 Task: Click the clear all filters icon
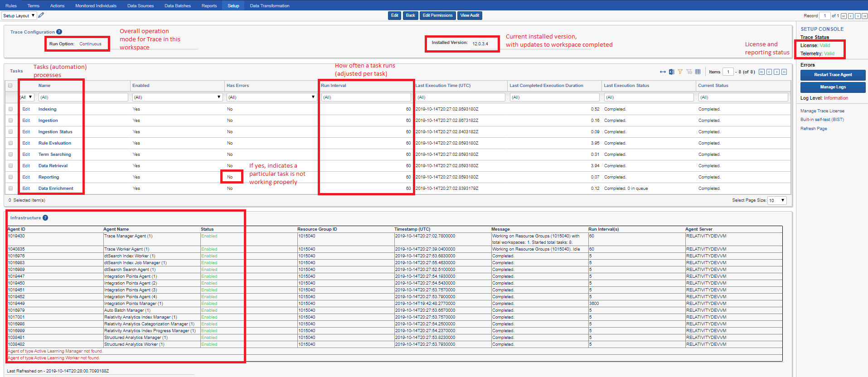tap(689, 72)
